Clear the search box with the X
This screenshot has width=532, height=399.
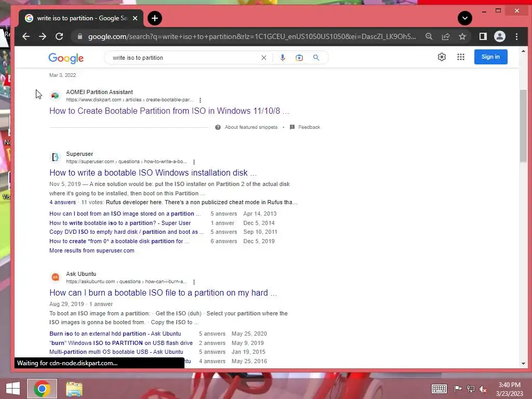263,58
